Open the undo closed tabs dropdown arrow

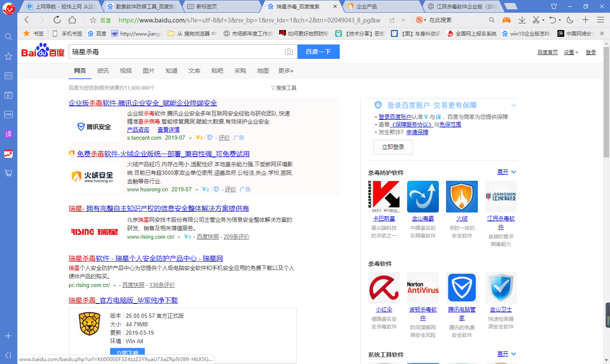(560, 20)
